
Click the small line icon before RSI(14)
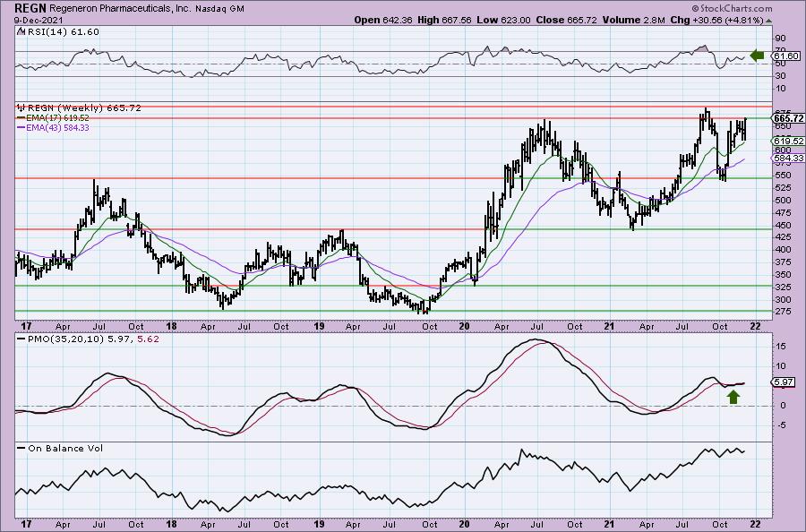pos(21,31)
